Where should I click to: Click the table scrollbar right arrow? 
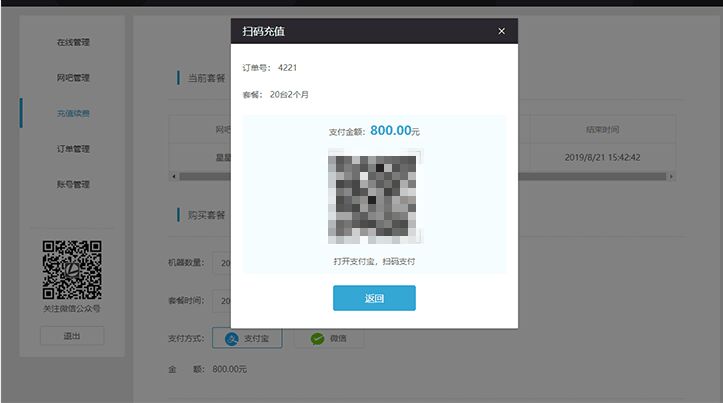pos(671,176)
